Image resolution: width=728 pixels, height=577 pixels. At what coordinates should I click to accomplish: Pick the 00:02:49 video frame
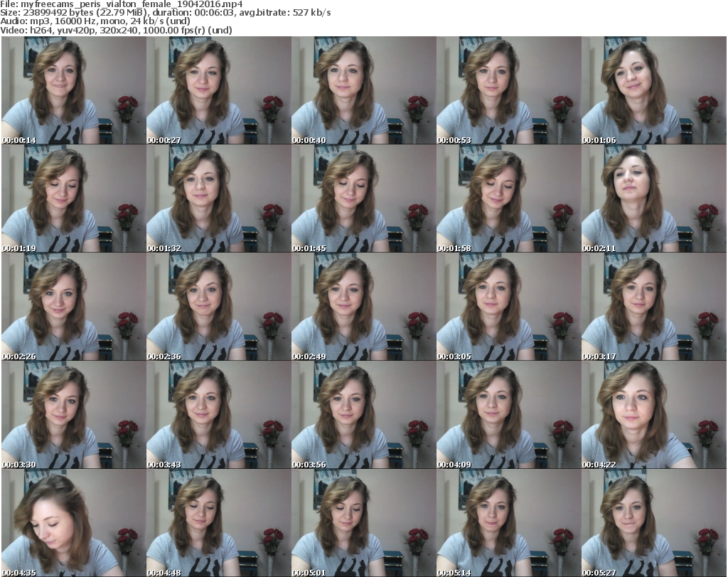363,307
